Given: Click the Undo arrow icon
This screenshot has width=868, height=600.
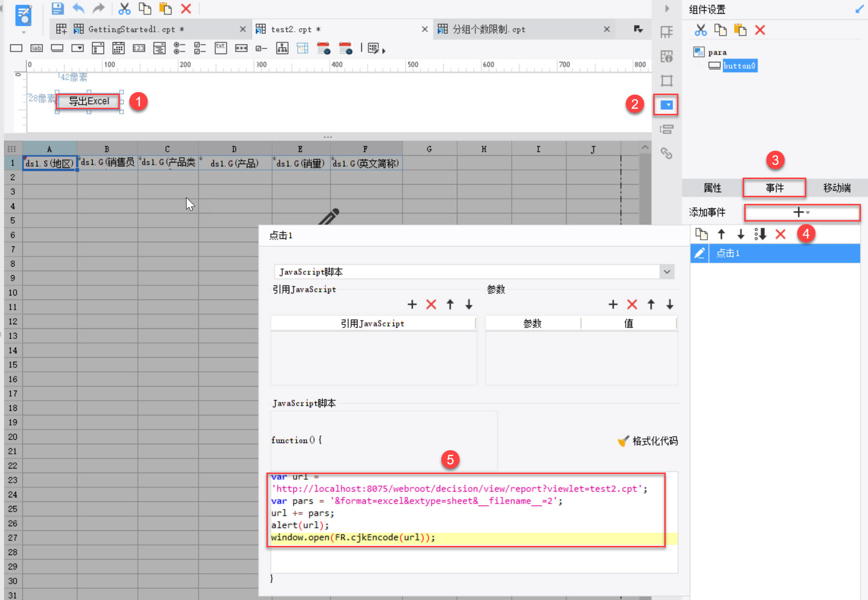Looking at the screenshot, I should pos(78,9).
